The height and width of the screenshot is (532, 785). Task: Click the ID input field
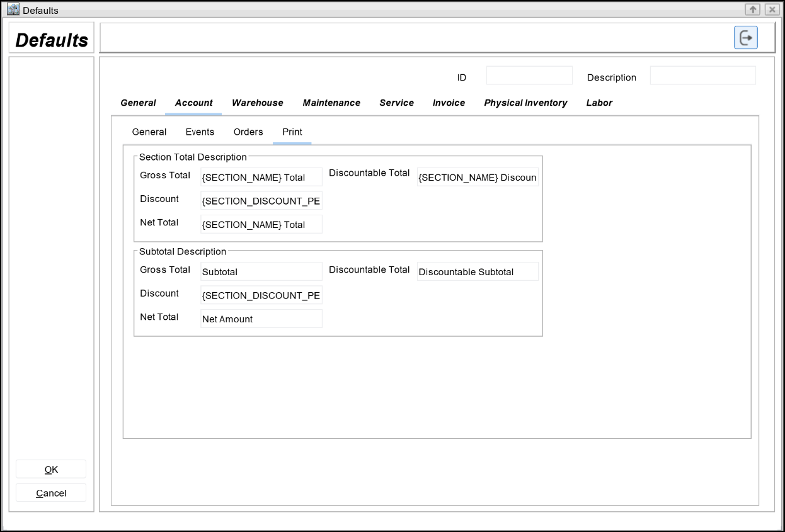[x=529, y=76]
